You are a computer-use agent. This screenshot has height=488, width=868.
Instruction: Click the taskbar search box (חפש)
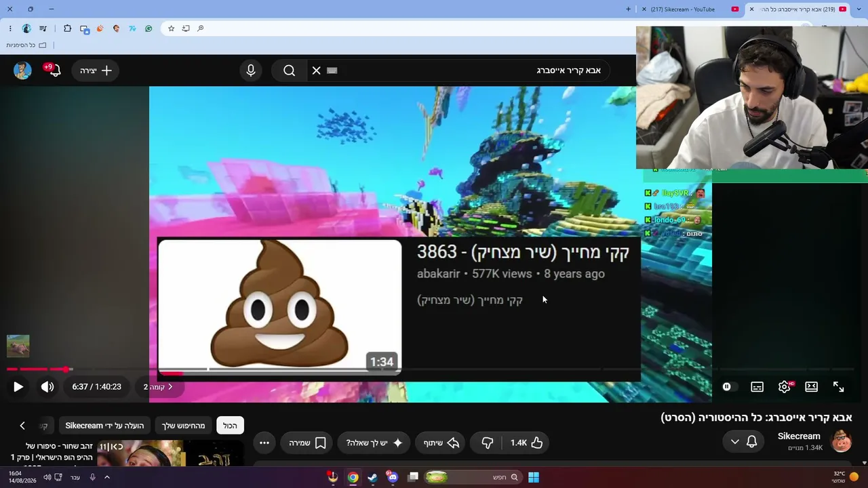pos(474,477)
